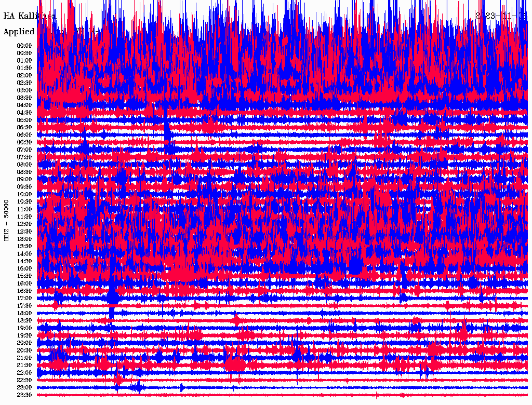Click the 08:00 time label
The width and height of the screenshot is (532, 405).
[24, 165]
